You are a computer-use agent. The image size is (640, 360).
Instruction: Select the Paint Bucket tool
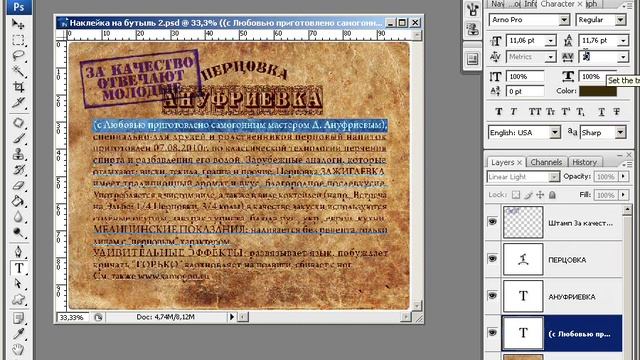click(18, 201)
